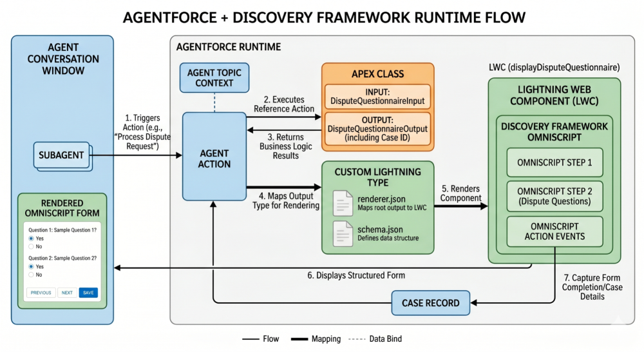Click AGENT CONVERSATION WINDOW heading
This screenshot has height=352, width=644.
point(63,59)
